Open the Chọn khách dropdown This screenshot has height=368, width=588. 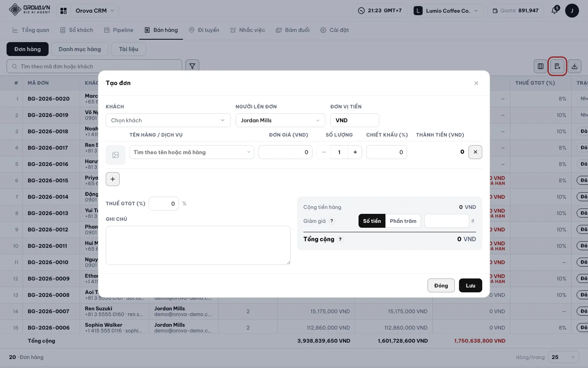[x=168, y=120]
